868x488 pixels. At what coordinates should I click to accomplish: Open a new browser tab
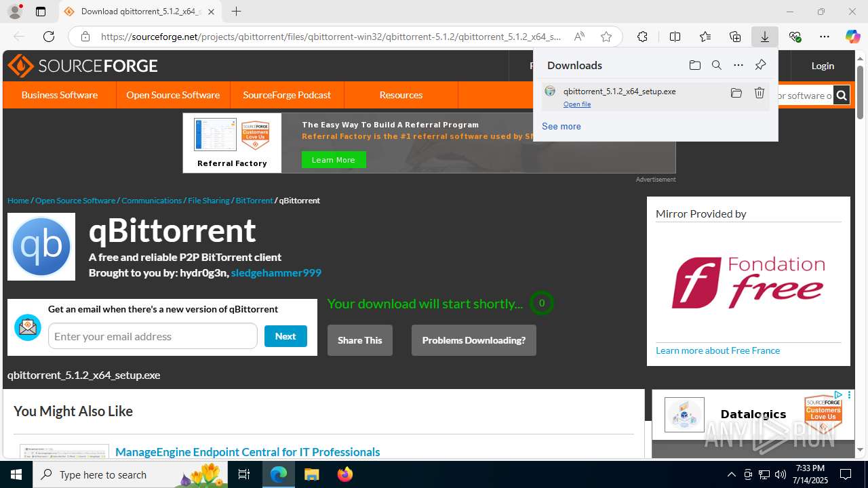(236, 12)
